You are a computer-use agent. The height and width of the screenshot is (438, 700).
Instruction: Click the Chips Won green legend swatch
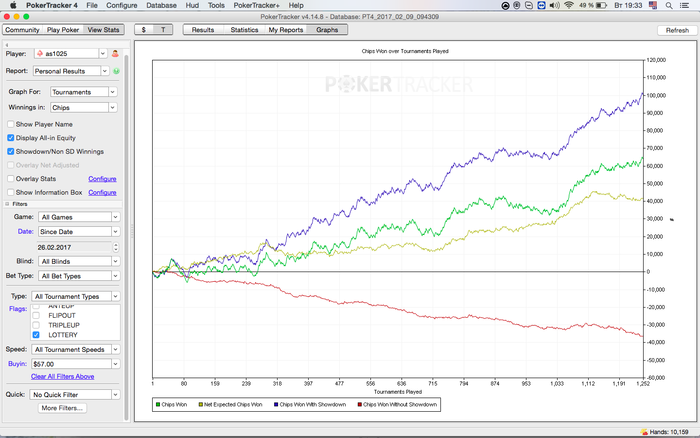click(158, 405)
